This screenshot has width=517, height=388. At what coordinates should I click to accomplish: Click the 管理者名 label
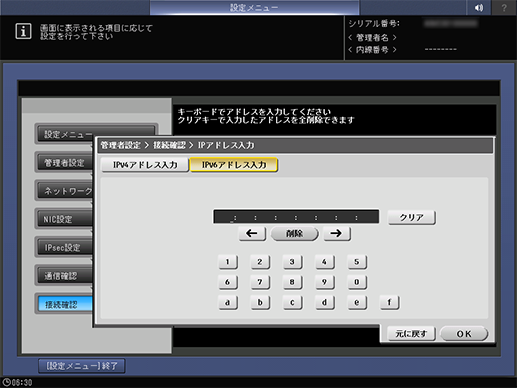coord(372,38)
